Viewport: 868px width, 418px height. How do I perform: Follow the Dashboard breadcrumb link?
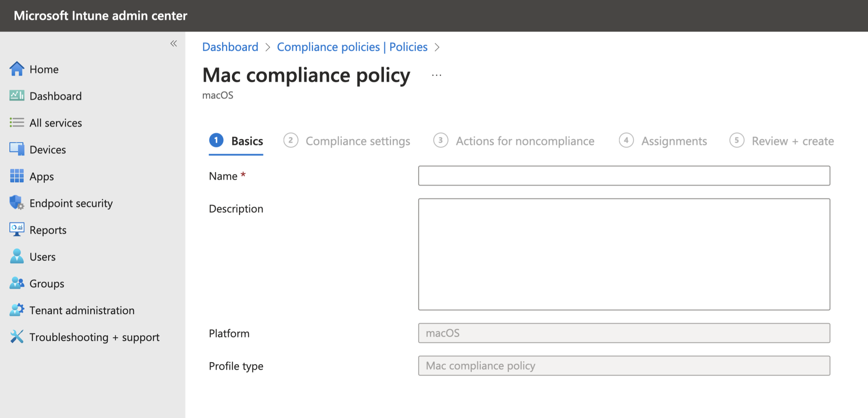230,47
